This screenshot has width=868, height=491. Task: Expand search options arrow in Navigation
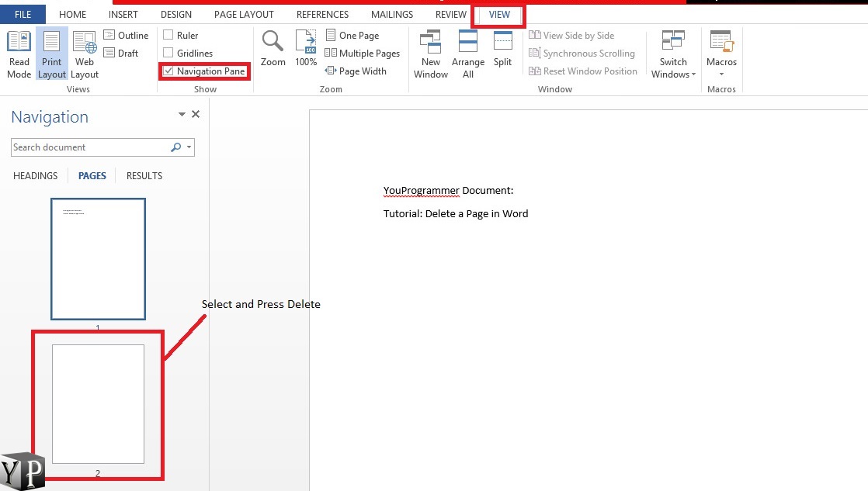[190, 147]
